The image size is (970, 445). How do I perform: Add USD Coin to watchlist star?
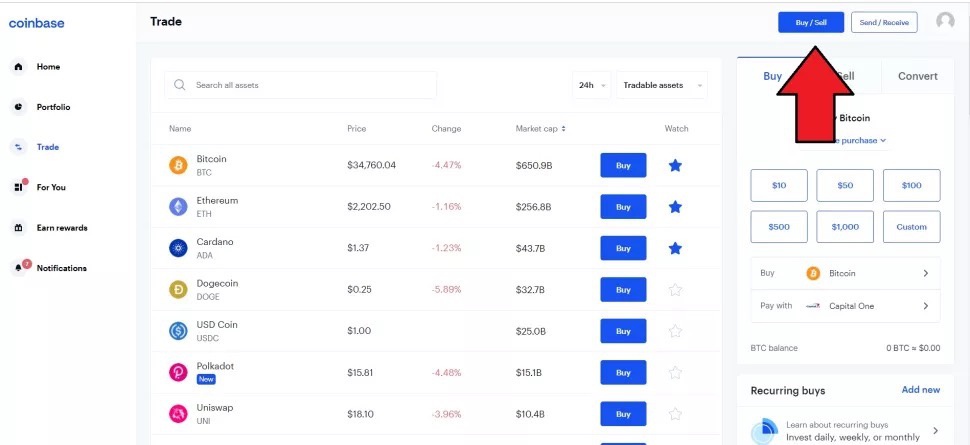click(x=676, y=331)
